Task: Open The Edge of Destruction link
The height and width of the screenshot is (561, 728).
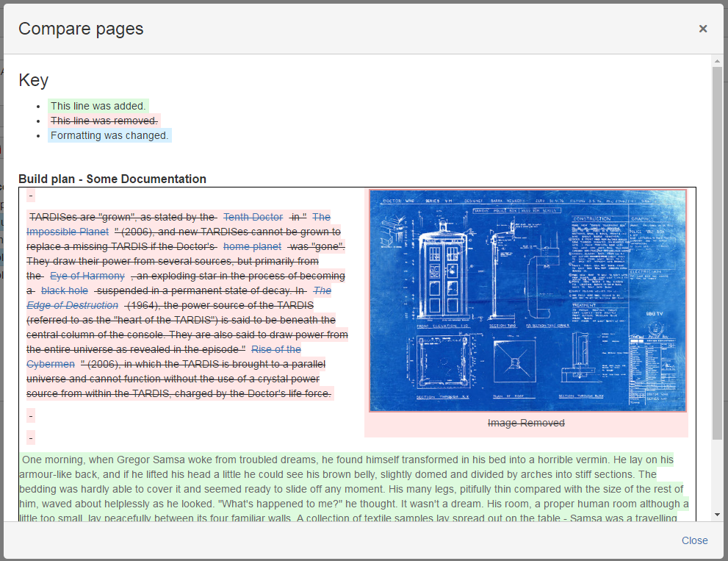Action: click(x=72, y=305)
